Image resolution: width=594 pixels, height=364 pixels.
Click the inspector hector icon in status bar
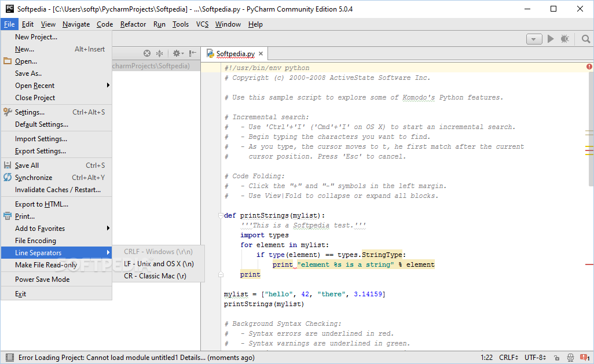(x=570, y=358)
